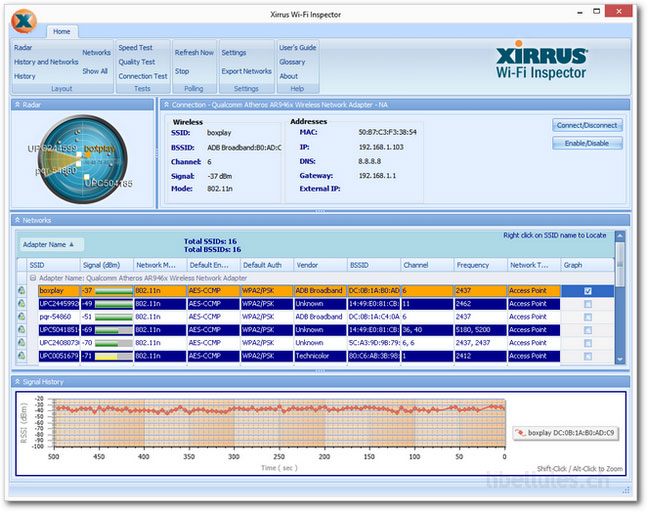Open the Home ribbon tab
The image size is (648, 512).
click(62, 31)
